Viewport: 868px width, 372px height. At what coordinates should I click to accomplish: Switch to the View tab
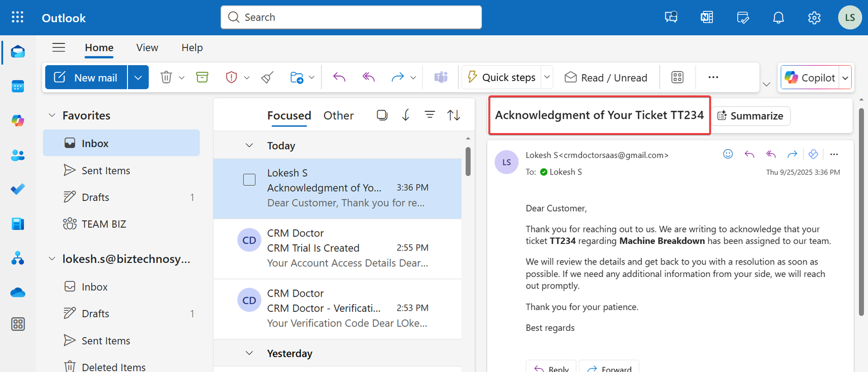point(147,48)
